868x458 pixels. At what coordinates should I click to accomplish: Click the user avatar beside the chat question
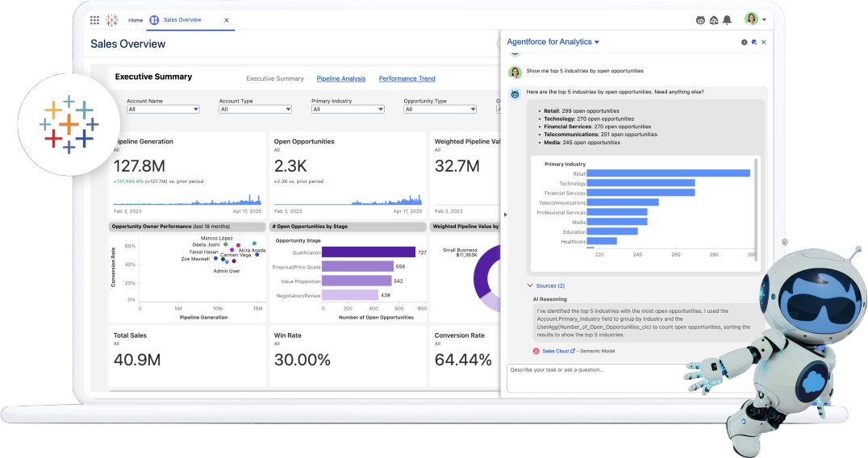point(515,73)
